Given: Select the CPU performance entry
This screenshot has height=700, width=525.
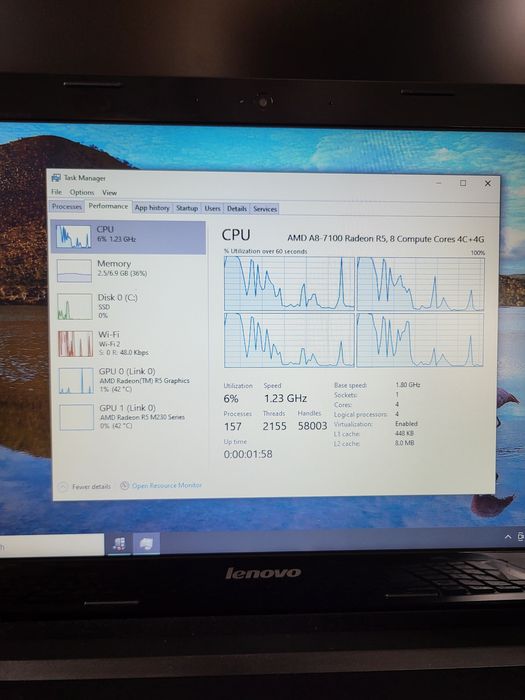Looking at the screenshot, I should (129, 237).
